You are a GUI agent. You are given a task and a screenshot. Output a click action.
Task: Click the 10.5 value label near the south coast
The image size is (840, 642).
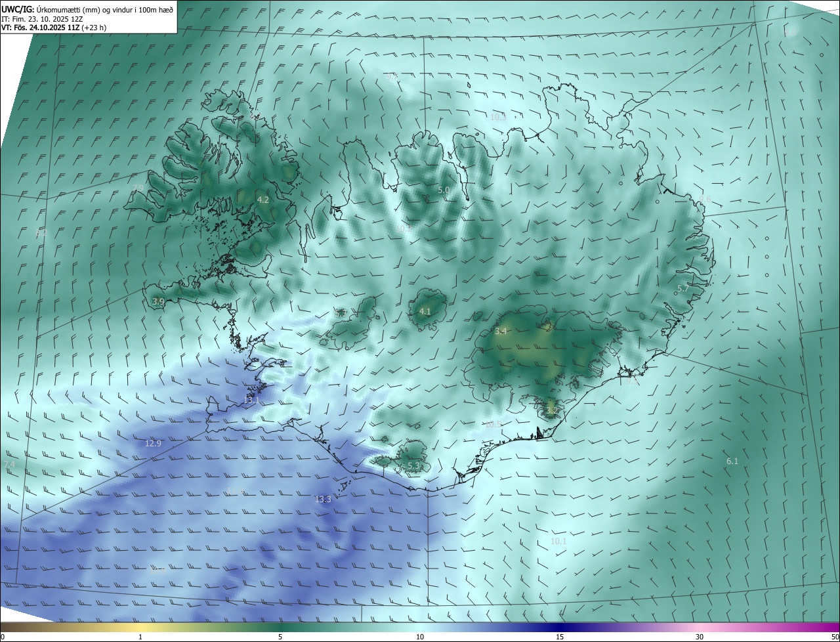[493, 425]
